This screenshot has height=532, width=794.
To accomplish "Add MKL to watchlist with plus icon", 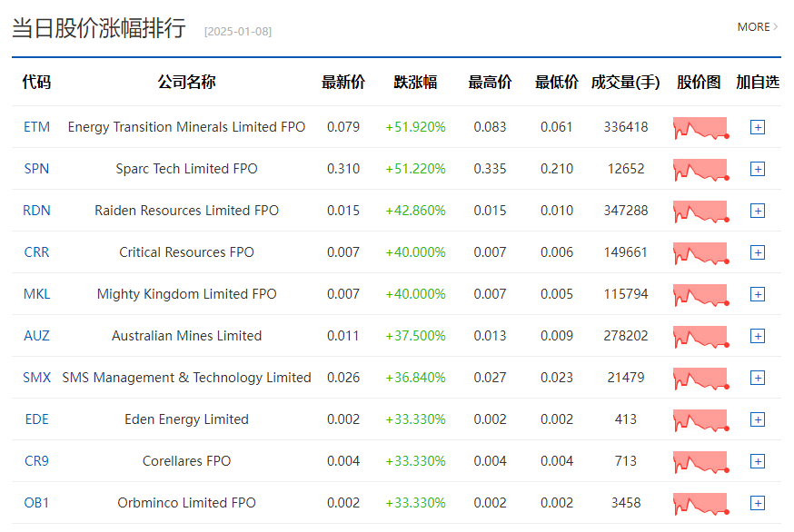I will [758, 294].
